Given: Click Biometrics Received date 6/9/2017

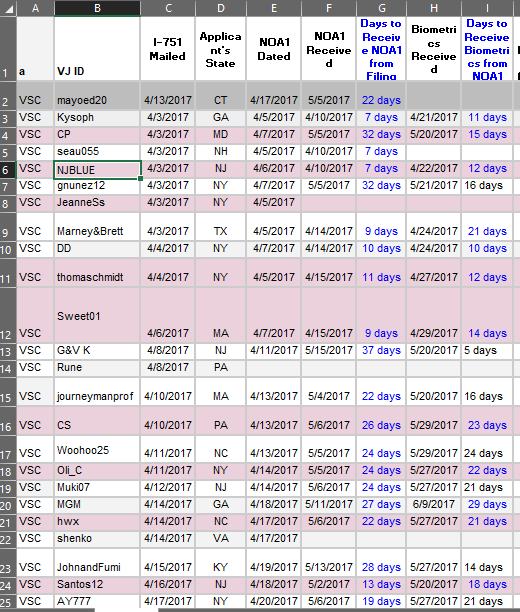Looking at the screenshot, I should (x=434, y=504).
